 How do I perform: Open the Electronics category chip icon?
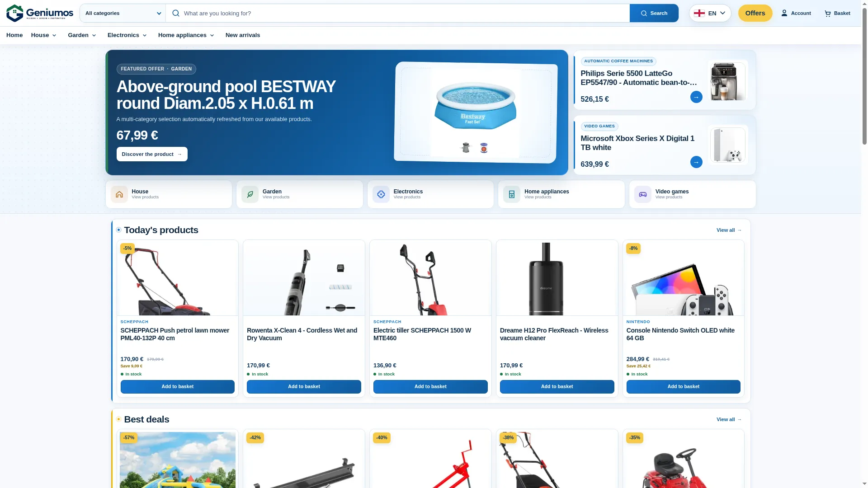[381, 194]
